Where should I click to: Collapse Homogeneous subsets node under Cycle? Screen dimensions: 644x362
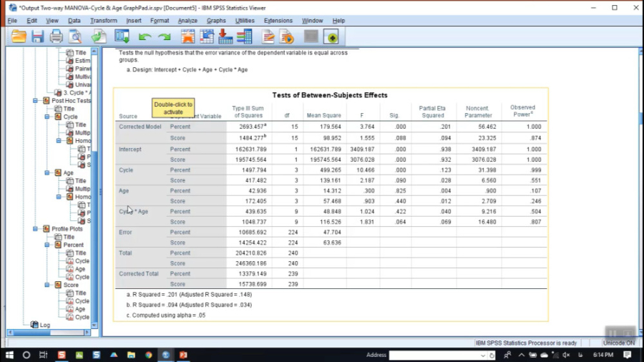[59, 141]
